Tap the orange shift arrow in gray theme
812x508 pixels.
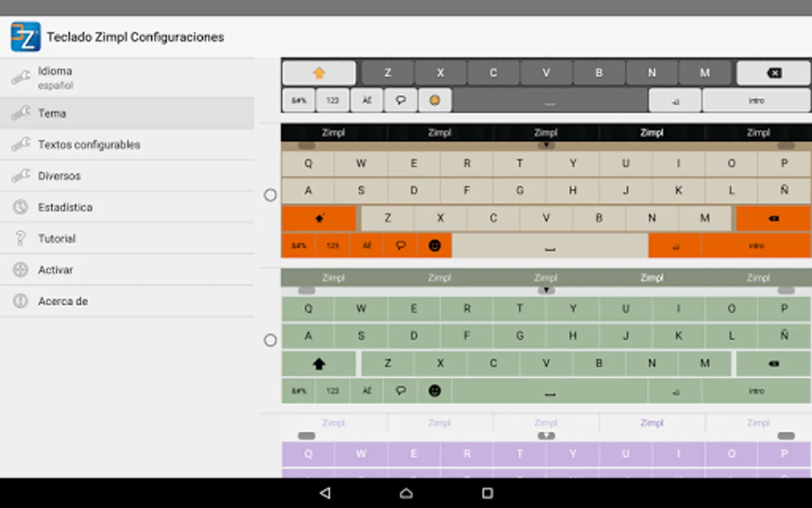pyautogui.click(x=319, y=73)
